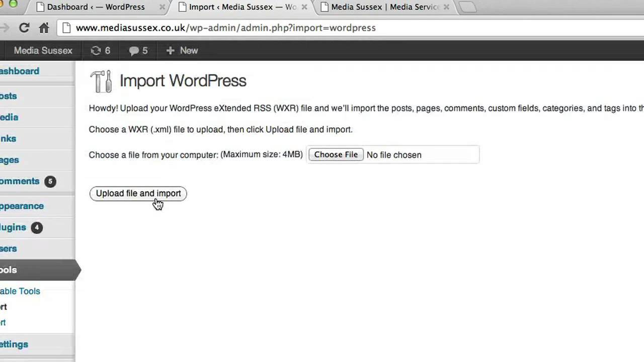Screen dimensions: 644x362
Task: Click the No file chosen text
Action: point(394,155)
